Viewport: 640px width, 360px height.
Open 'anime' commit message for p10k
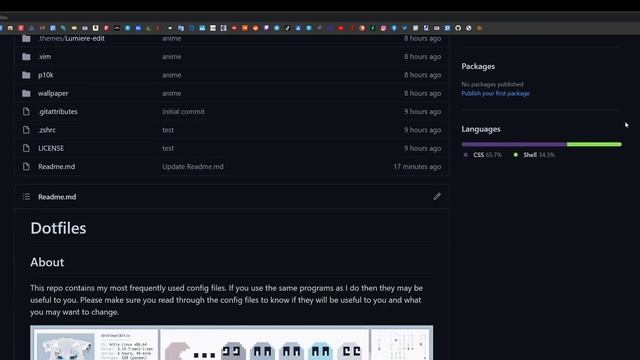171,75
